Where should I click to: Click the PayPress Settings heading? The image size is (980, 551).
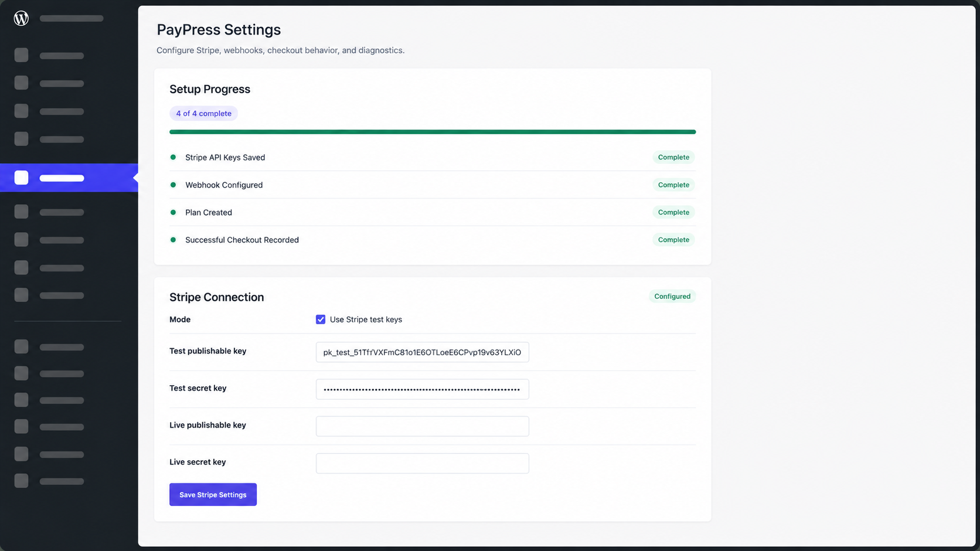pos(219,30)
